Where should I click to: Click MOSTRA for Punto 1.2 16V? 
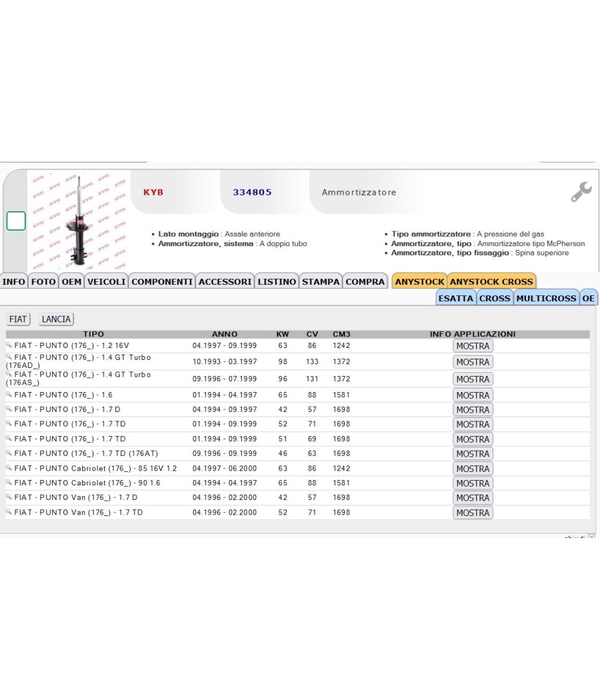473,346
